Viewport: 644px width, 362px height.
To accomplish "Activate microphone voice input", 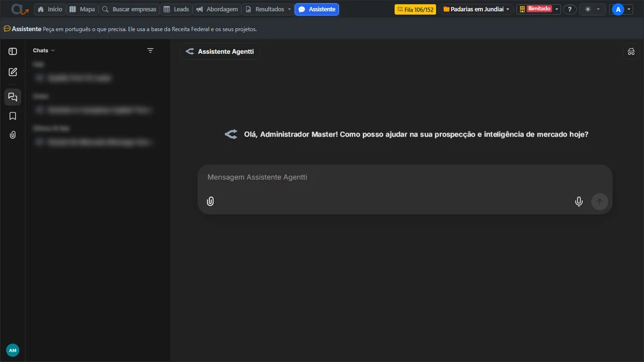I will pyautogui.click(x=579, y=202).
